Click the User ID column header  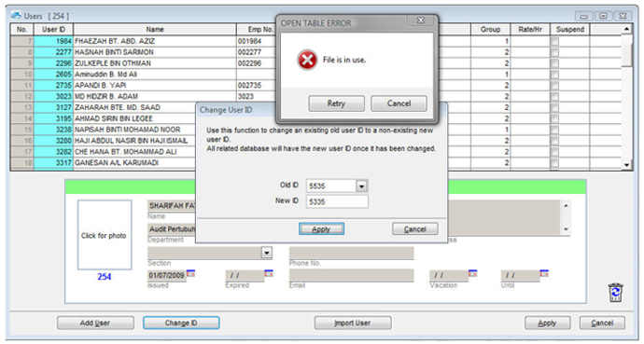click(54, 30)
